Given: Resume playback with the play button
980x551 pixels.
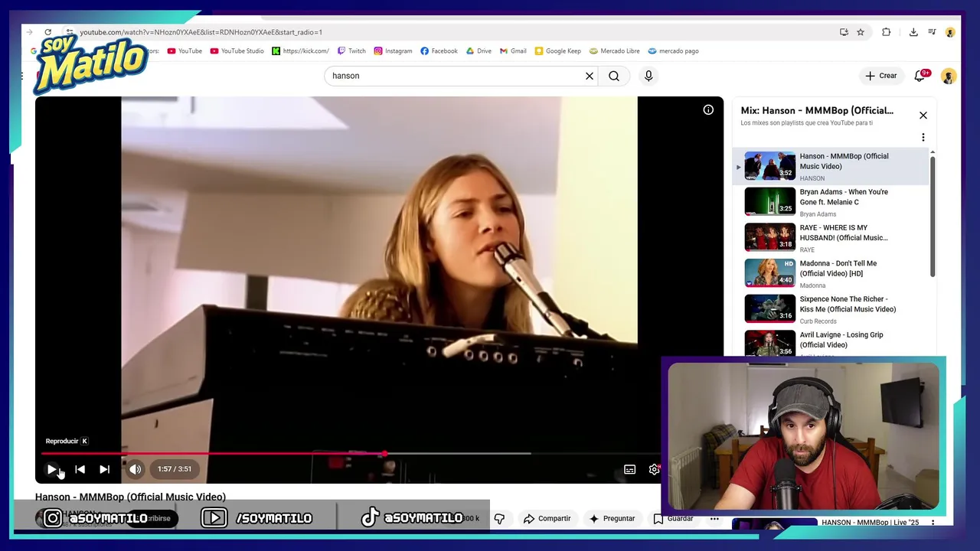Looking at the screenshot, I should (x=52, y=469).
